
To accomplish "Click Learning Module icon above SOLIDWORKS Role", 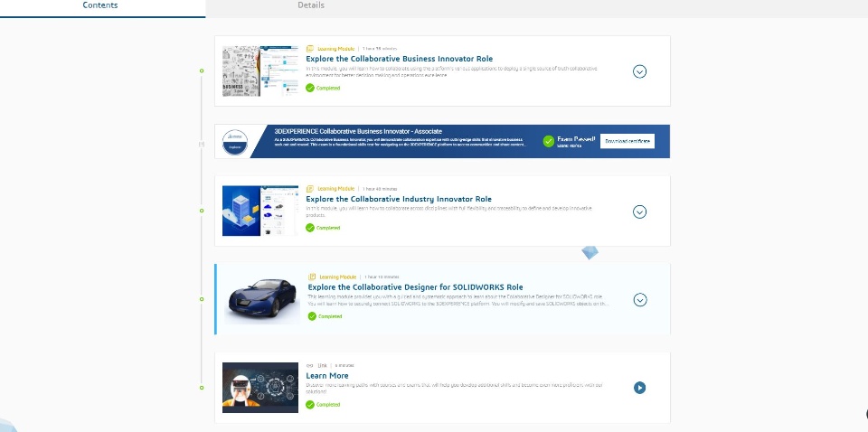I will (x=312, y=277).
